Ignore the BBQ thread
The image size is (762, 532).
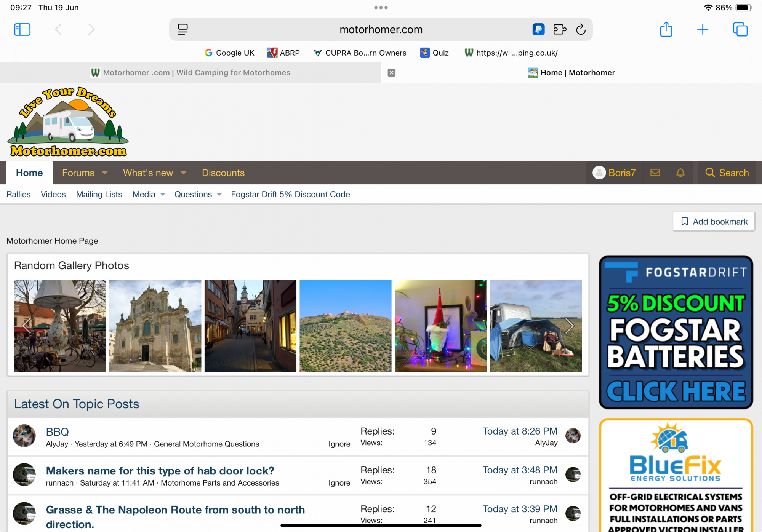point(339,444)
